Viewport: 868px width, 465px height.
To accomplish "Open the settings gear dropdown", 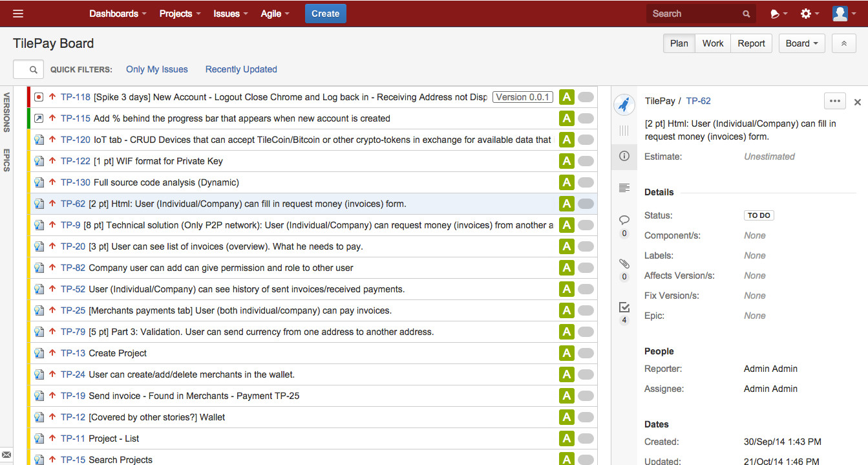I will 810,14.
